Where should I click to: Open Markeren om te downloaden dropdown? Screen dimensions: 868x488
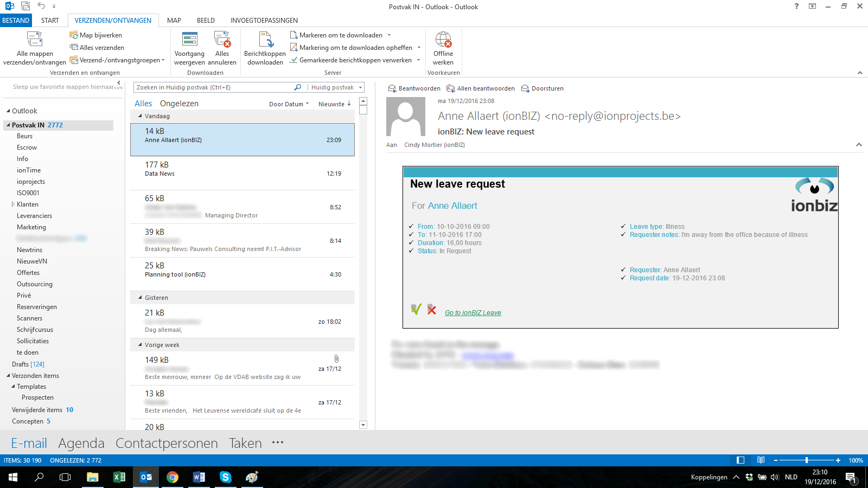tap(389, 35)
